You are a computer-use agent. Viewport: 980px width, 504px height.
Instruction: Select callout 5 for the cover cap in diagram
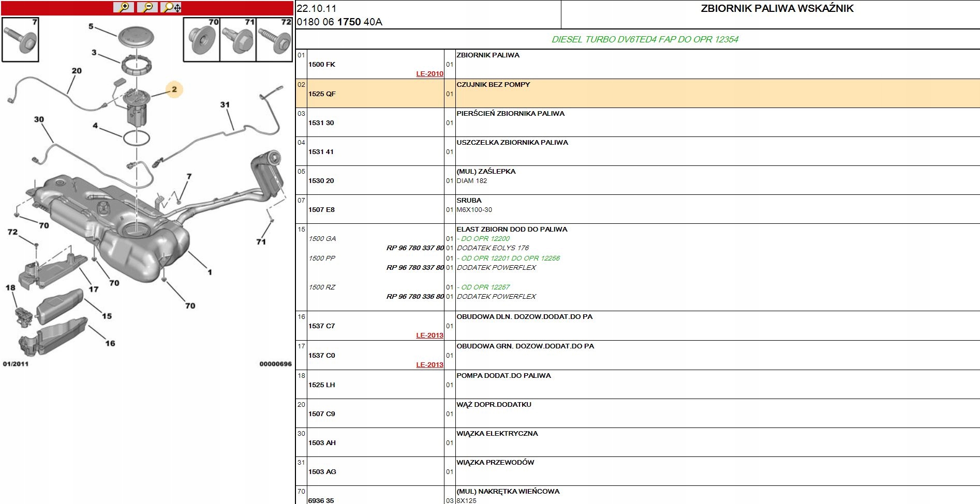(91, 26)
